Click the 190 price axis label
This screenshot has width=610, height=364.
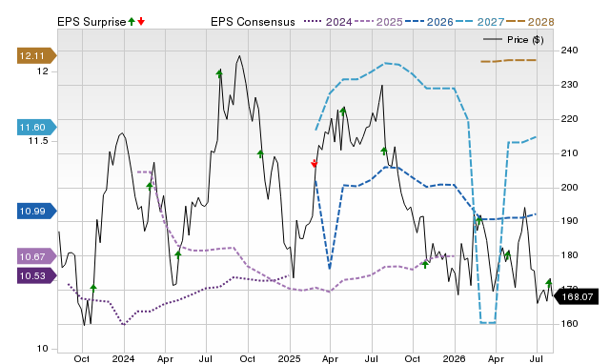pyautogui.click(x=569, y=221)
